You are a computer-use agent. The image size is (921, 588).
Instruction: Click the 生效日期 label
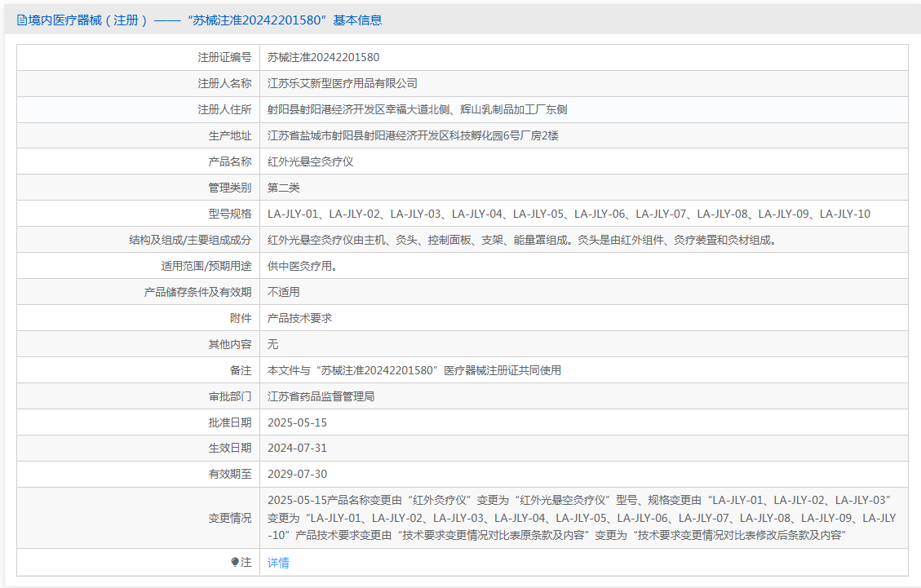(230, 449)
